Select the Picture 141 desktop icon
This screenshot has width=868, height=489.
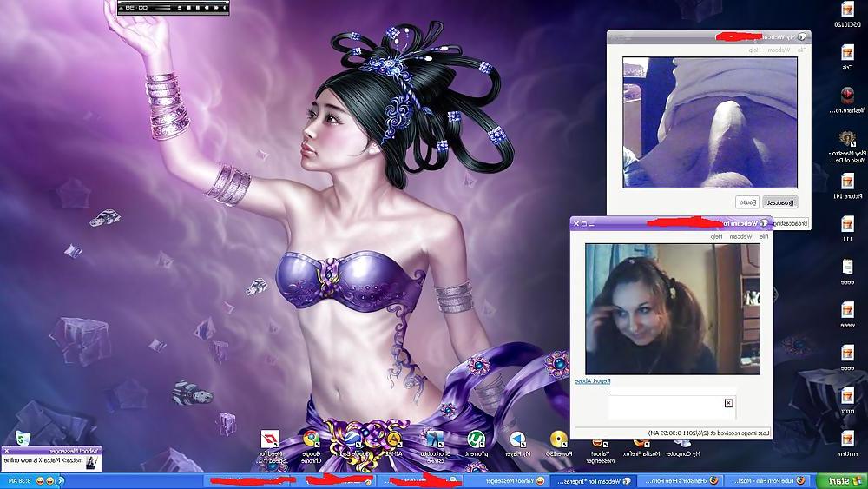coord(847,186)
